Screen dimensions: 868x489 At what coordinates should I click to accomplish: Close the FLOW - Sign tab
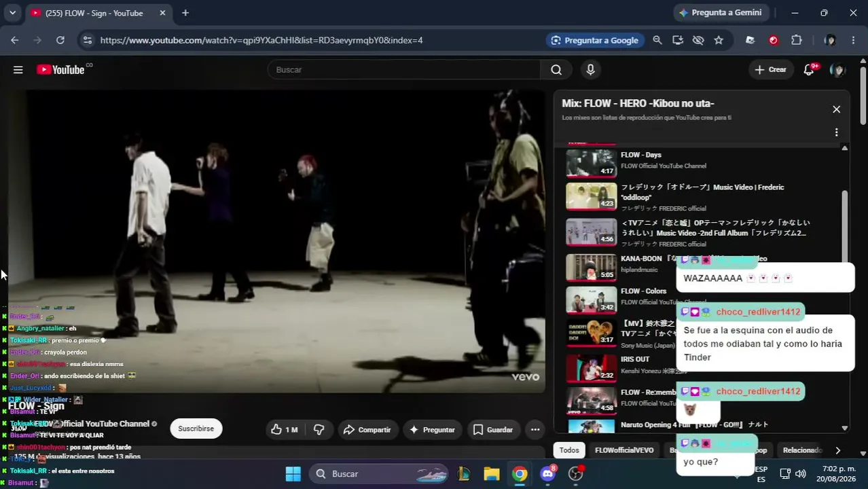click(162, 13)
